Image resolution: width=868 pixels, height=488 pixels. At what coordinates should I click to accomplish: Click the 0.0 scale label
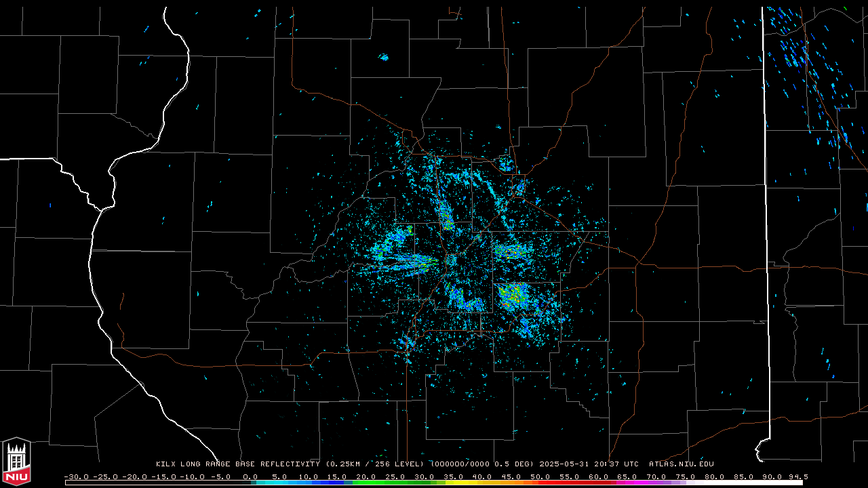[x=250, y=476]
